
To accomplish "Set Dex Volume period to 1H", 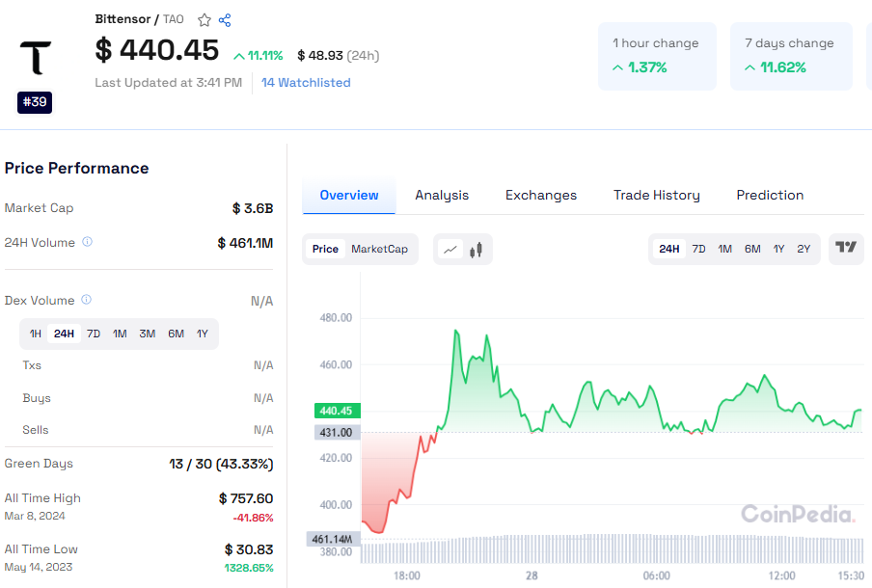I will click(x=36, y=334).
